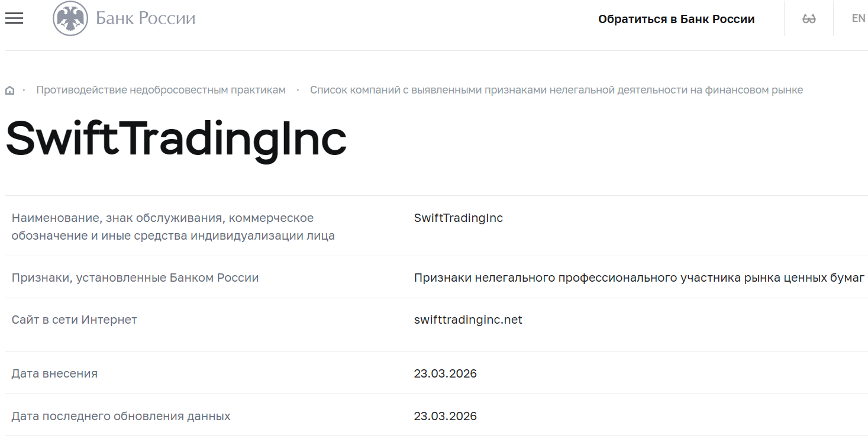The width and height of the screenshot is (868, 445).
Task: Switch the site language to EN
Action: pyautogui.click(x=857, y=18)
